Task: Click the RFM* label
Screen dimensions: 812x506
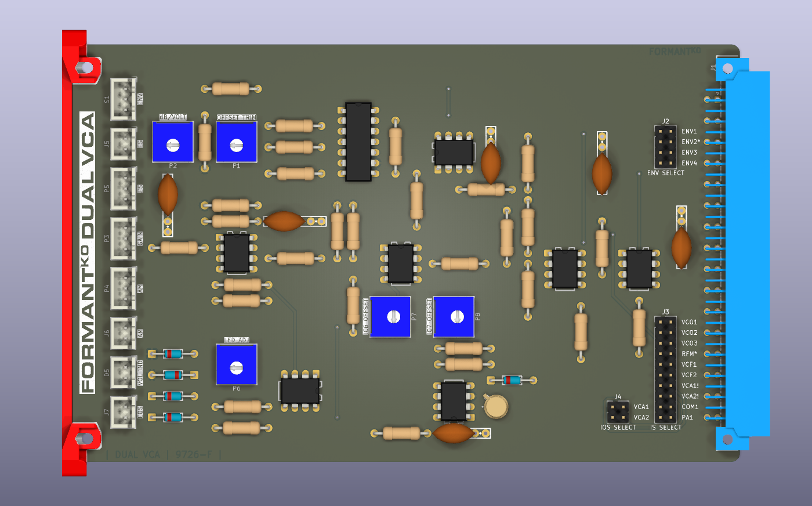Action: tap(689, 353)
